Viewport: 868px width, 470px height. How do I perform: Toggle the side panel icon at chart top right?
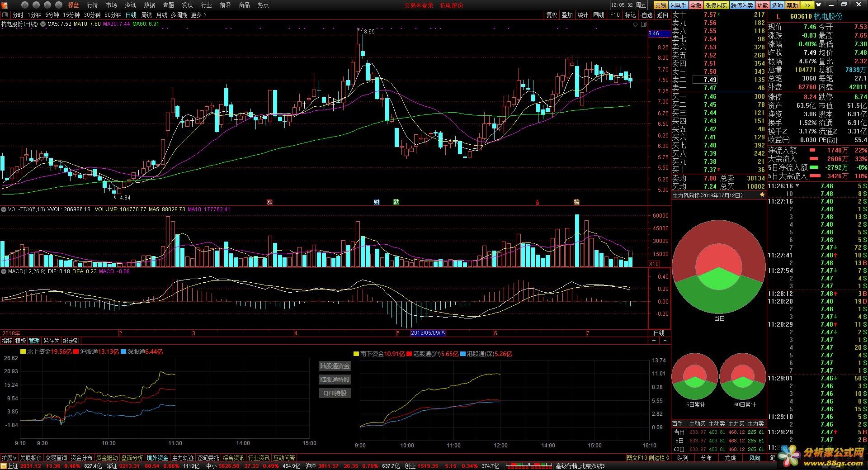pos(644,24)
